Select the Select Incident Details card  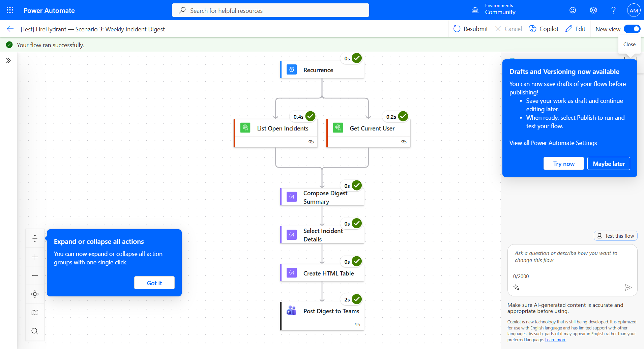(322, 235)
